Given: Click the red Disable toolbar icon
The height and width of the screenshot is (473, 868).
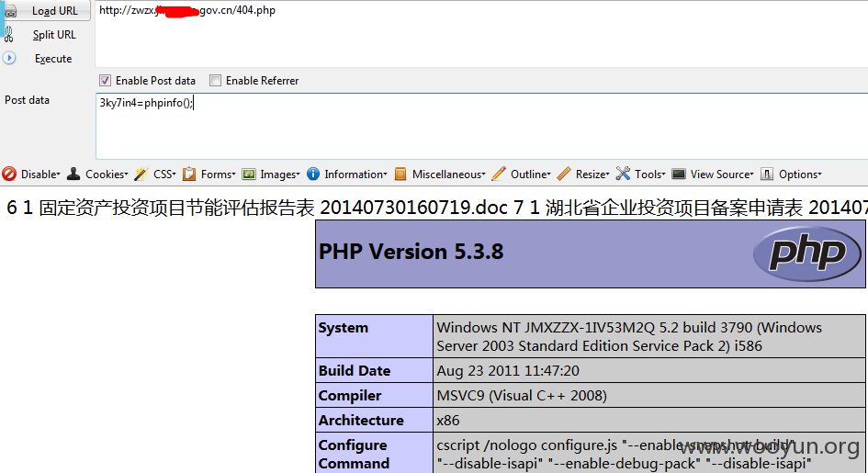Looking at the screenshot, I should [9, 174].
